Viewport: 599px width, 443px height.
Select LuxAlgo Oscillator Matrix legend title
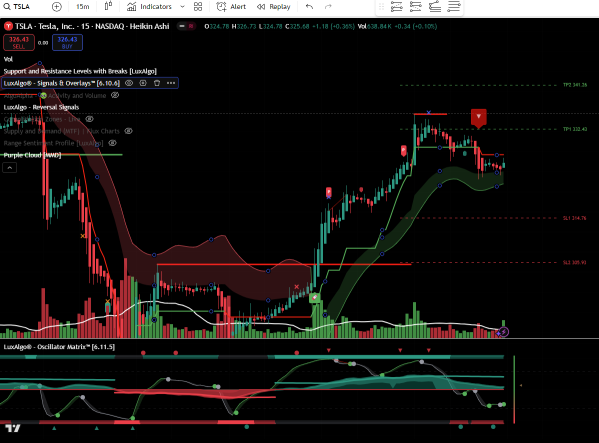59,347
